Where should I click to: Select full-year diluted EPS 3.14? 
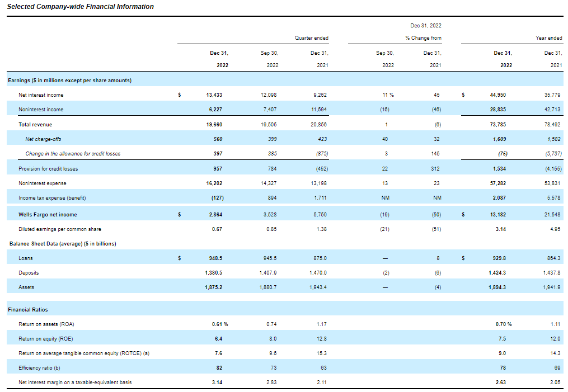pos(501,229)
